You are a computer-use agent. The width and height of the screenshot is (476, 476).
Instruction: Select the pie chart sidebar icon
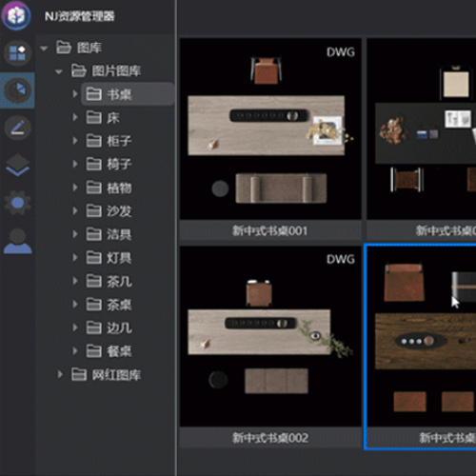point(17,90)
